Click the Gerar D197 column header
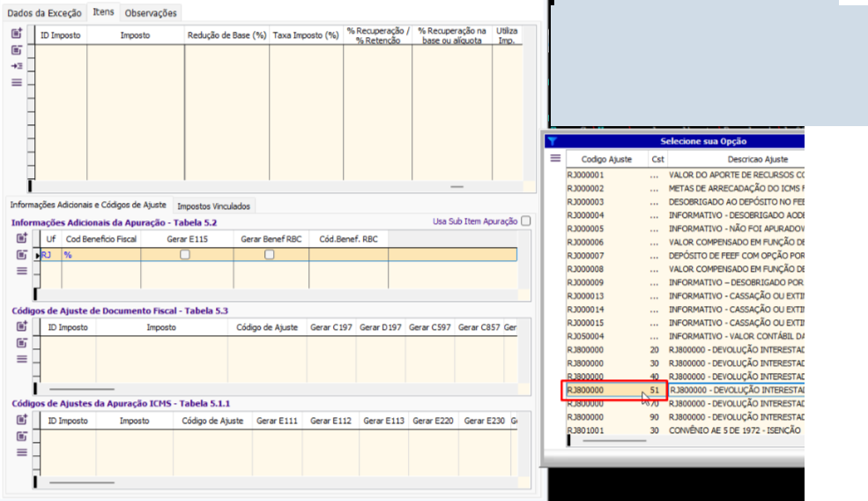 point(381,327)
